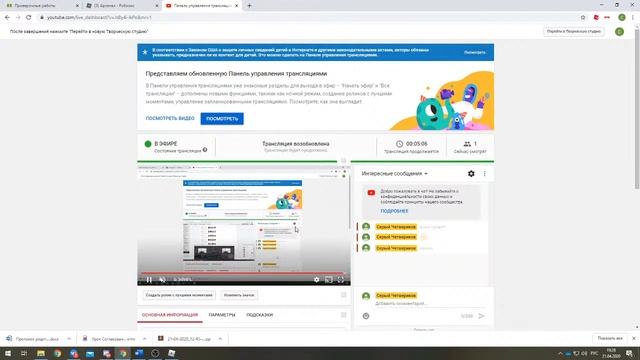This screenshot has height=360, width=640.
Task: Collapse the panel below the preview player
Action: (x=343, y=295)
